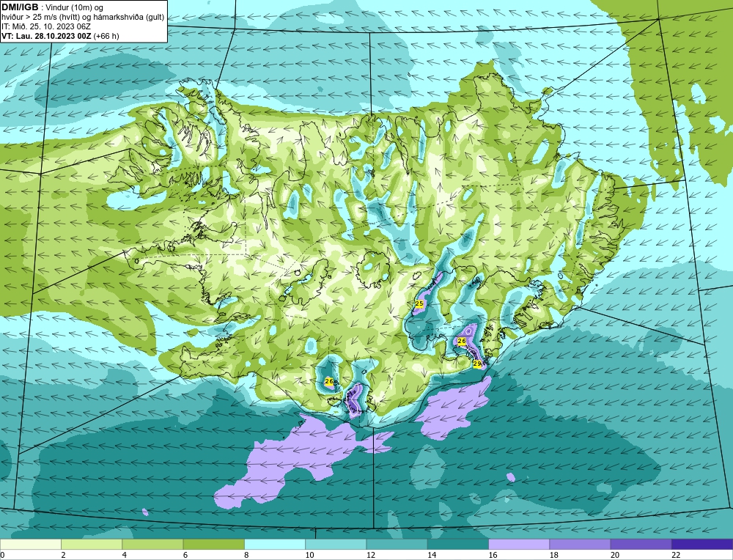Click the 'hviður > 25 m/s (hvítt)' line
This screenshot has width=733, height=560.
tap(40, 17)
